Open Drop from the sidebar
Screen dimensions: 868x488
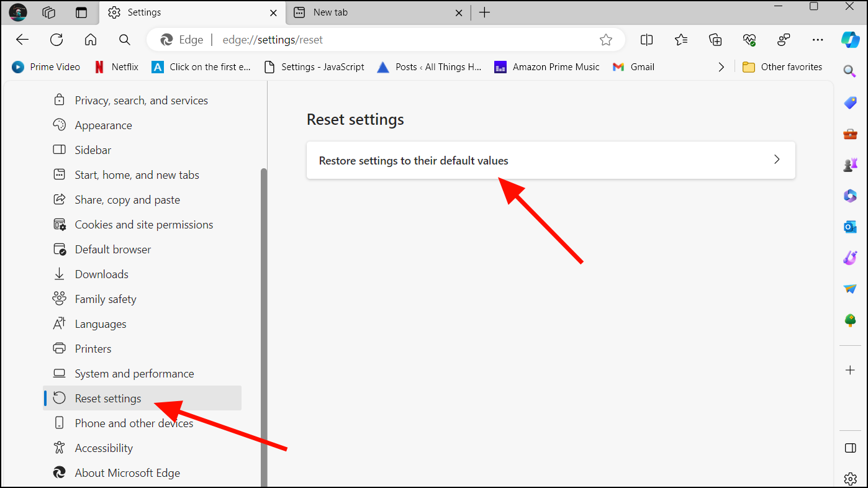click(850, 288)
